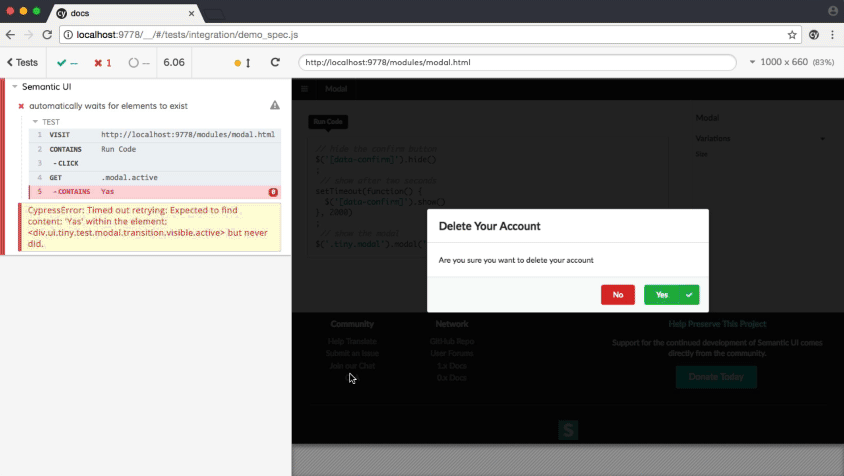Click the pending tests circle counter

pos(139,63)
